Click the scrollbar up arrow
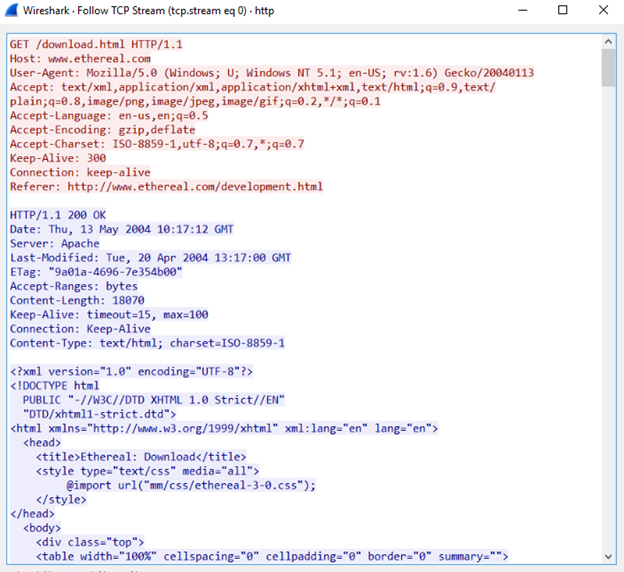 pos(608,41)
